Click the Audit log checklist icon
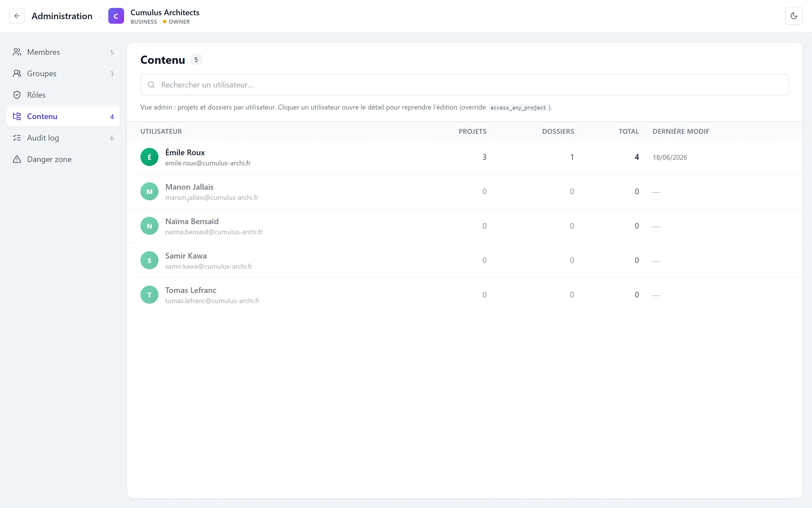Viewport: 812px width, 508px height. pos(17,138)
